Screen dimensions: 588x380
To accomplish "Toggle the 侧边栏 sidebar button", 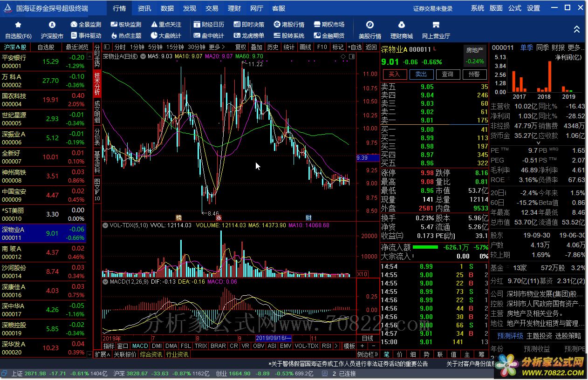I will (x=368, y=354).
